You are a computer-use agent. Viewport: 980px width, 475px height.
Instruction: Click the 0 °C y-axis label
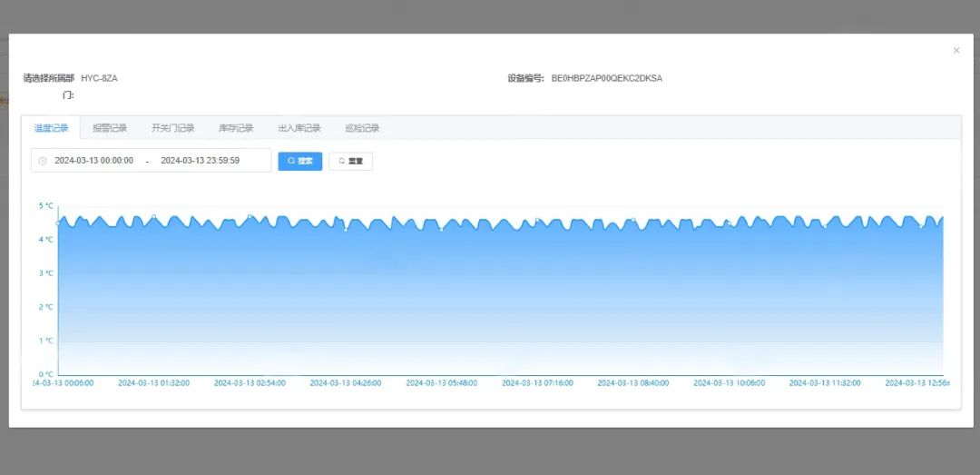coord(47,374)
